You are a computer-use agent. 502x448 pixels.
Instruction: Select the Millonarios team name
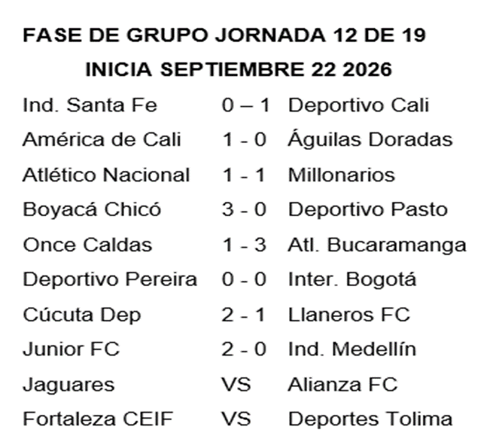[342, 175]
